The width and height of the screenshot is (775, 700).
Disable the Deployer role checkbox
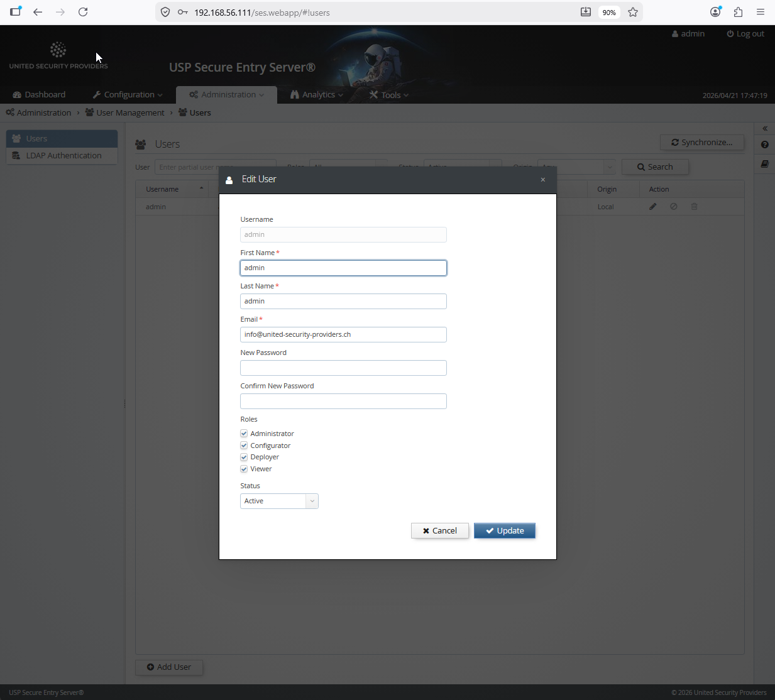(244, 457)
